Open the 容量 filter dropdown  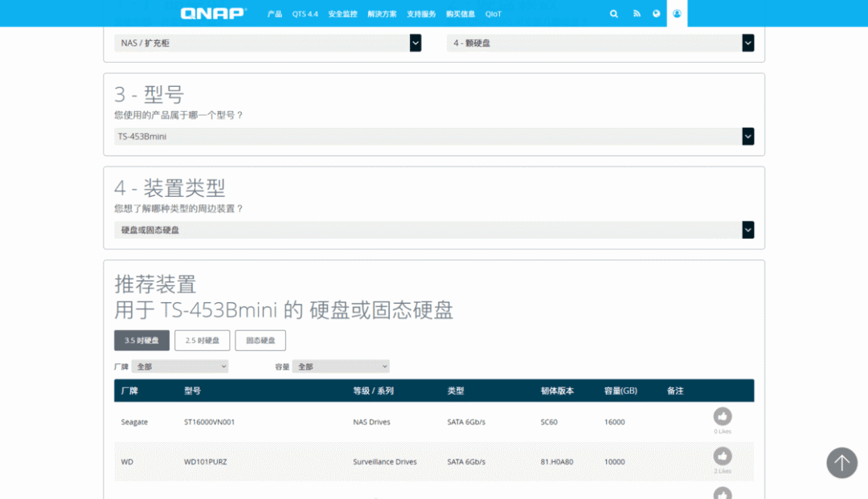(x=341, y=366)
